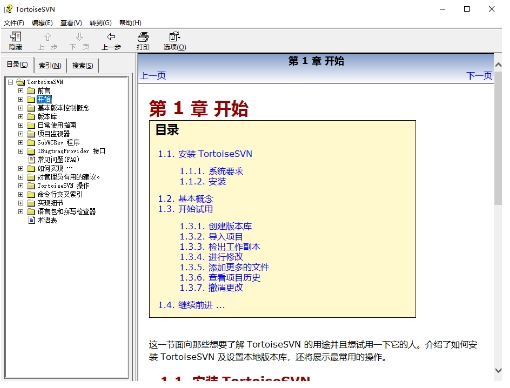510x388 pixels.
Task: Open link 1.2. 基本概念
Action: [185, 199]
